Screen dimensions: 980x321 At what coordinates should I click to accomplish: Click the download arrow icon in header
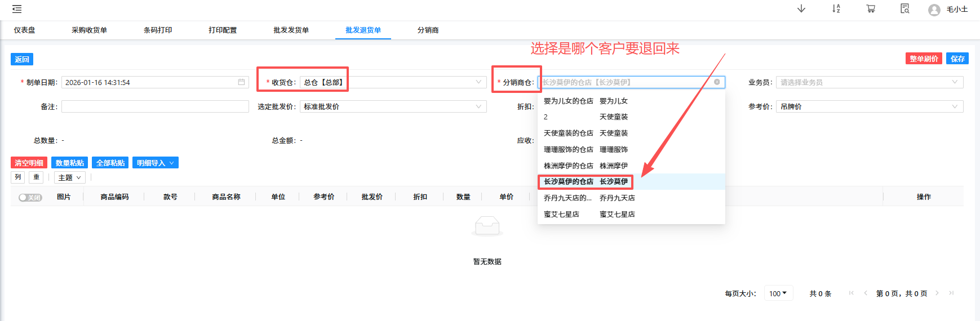tap(801, 8)
